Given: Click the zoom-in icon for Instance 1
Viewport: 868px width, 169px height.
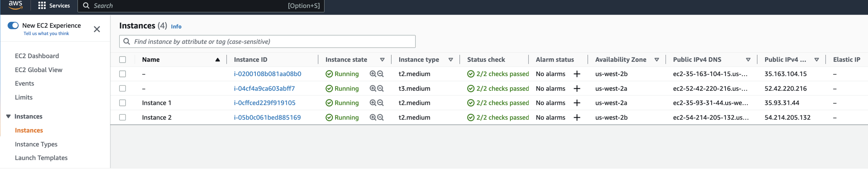Looking at the screenshot, I should click(373, 103).
